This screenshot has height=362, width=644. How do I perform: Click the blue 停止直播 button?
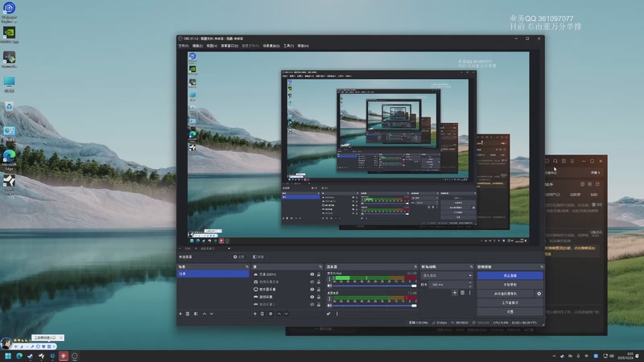tap(510, 275)
